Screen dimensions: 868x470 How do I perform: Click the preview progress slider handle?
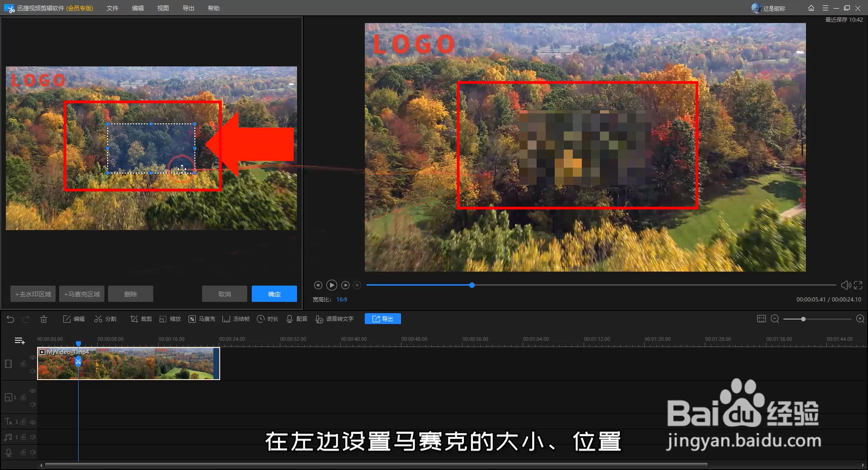472,285
